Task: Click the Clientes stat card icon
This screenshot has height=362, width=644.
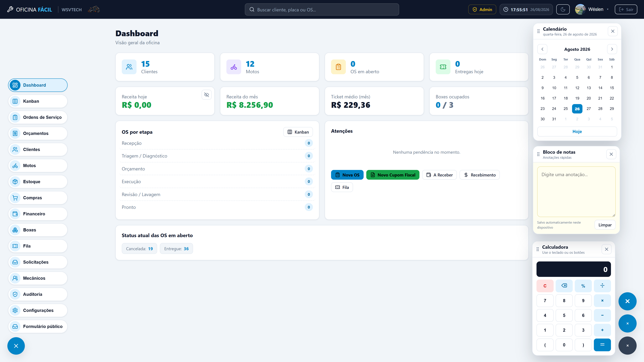Action: point(129,67)
